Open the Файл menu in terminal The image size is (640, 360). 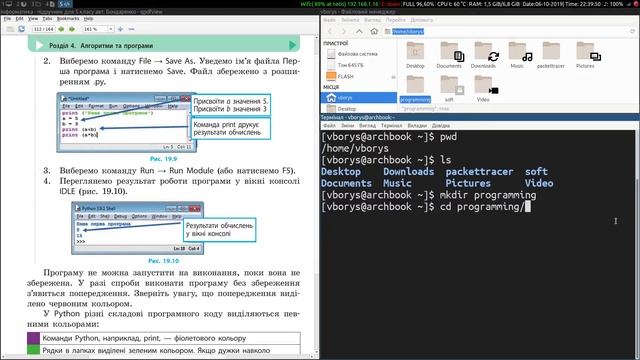point(329,126)
